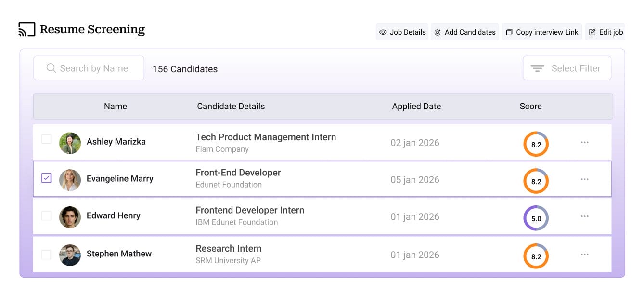The height and width of the screenshot is (295, 644).
Task: Click the Edit job button
Action: pos(605,32)
